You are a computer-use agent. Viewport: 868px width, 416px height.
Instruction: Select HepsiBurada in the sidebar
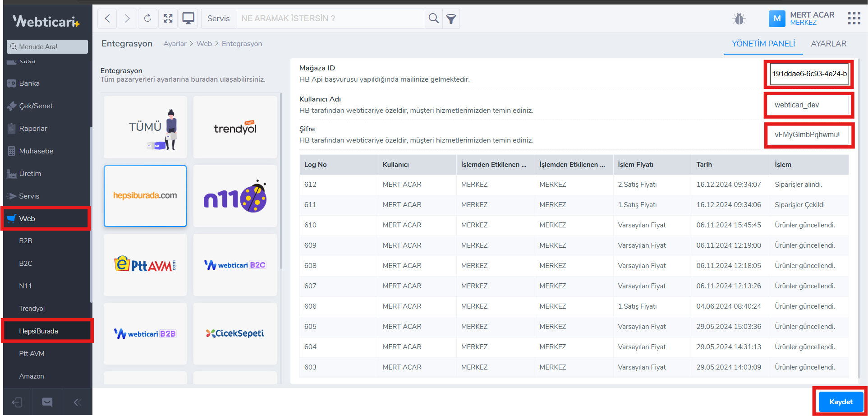[39, 331]
